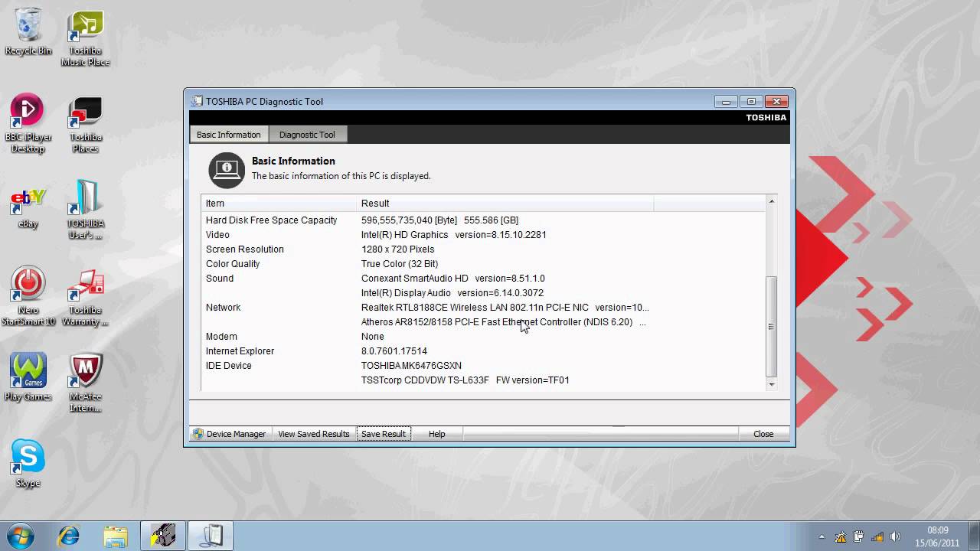
Task: Switch to the Basic Information tab
Action: click(x=229, y=134)
